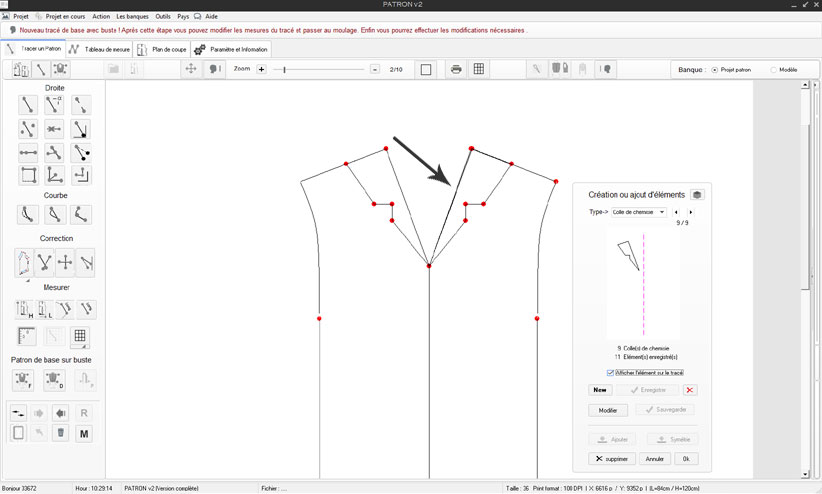822x494 pixels.
Task: Click the bold M button in left panel
Action: (x=84, y=433)
